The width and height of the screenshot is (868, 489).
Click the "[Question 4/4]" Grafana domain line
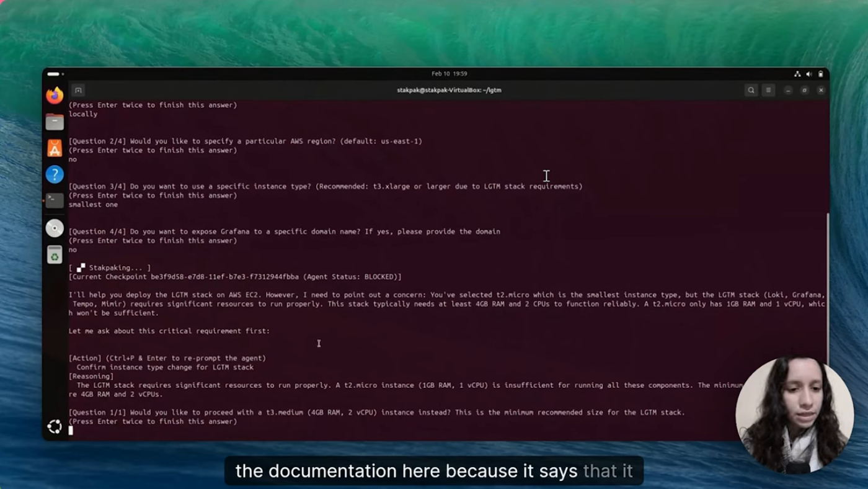coord(284,231)
